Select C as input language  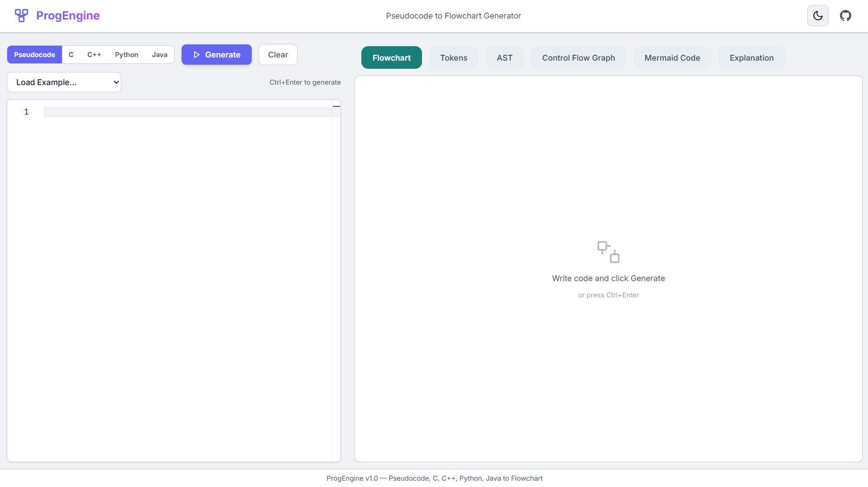coord(71,55)
